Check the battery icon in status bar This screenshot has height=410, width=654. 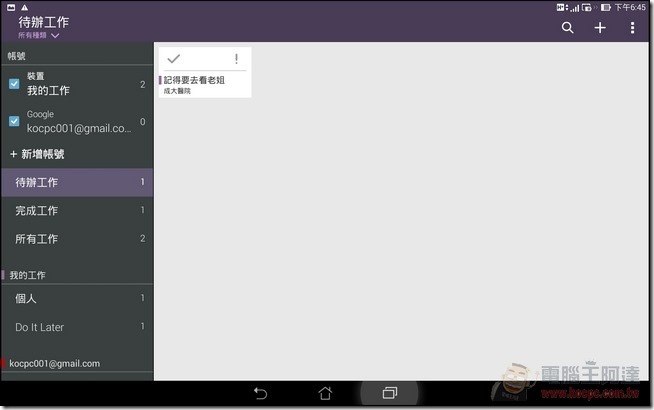(x=606, y=7)
